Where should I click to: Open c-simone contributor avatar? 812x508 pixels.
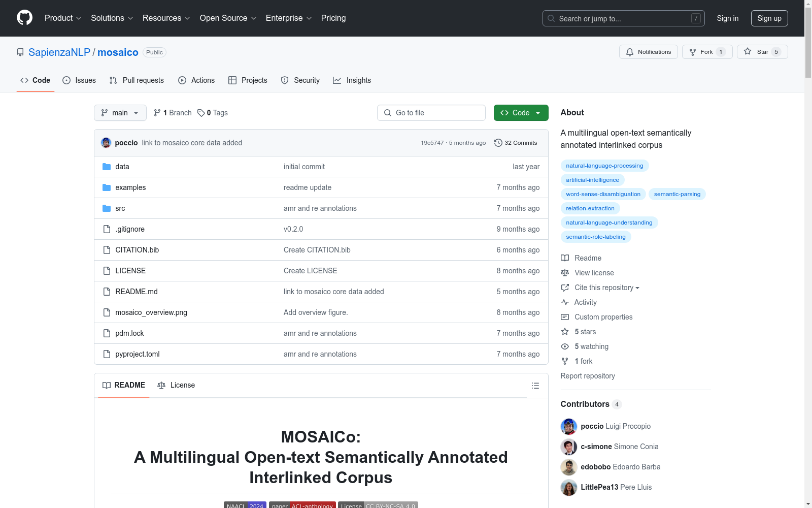569,447
